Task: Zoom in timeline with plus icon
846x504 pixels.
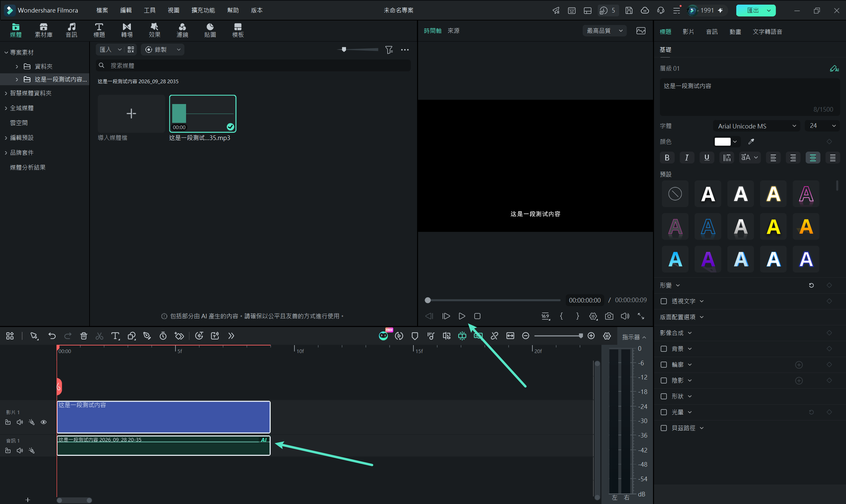Action: [x=591, y=336]
